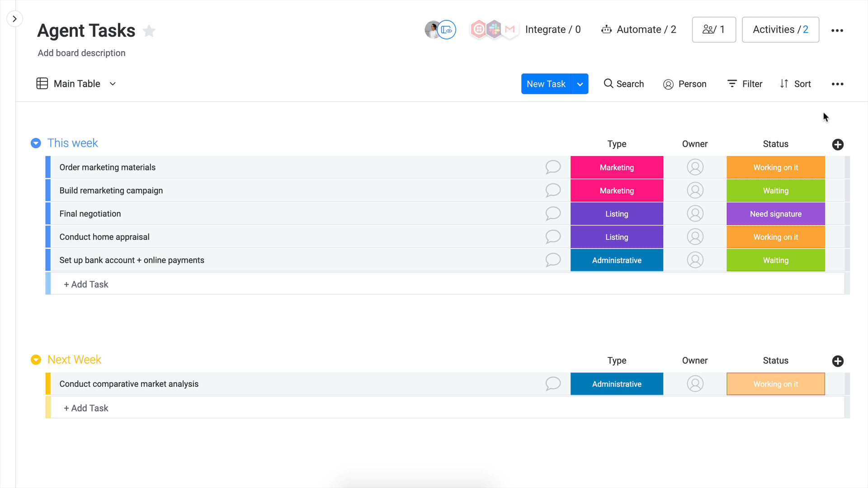Assign owner for Conduct home appraisal
The height and width of the screenshot is (488, 868).
click(x=695, y=237)
